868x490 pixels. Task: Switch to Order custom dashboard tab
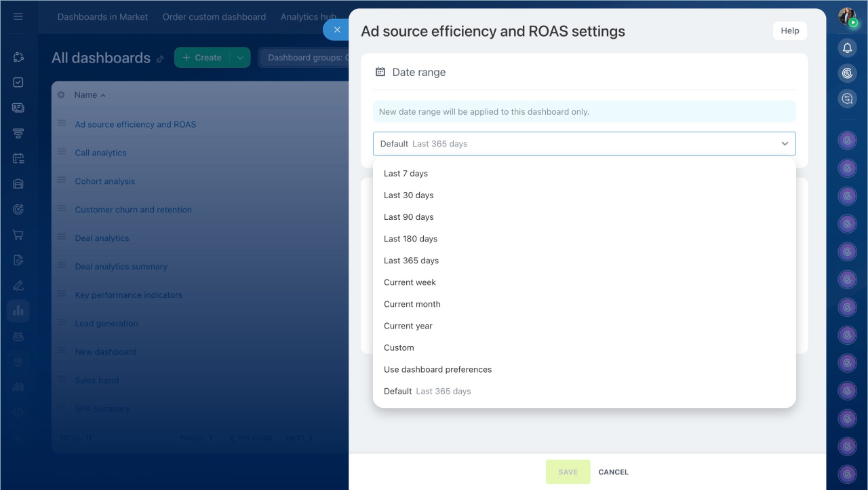pos(214,17)
